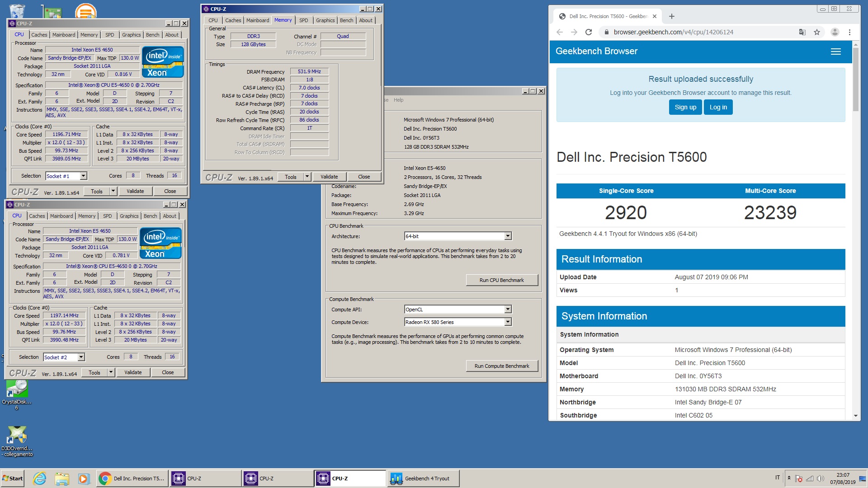Open Help menu in Geekbench window
The image size is (868, 488).
tap(398, 100)
